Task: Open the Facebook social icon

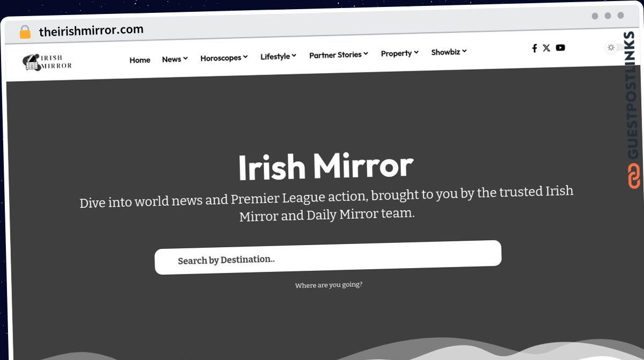Action: click(534, 48)
